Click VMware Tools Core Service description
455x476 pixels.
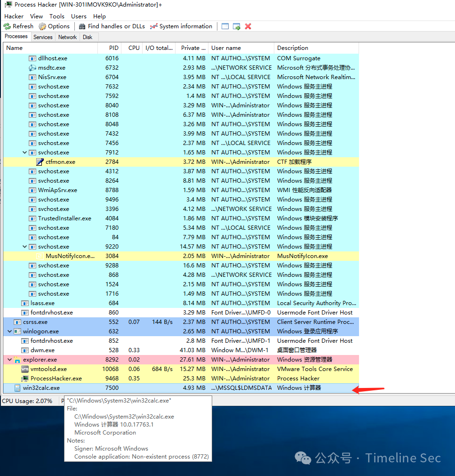[x=315, y=369]
